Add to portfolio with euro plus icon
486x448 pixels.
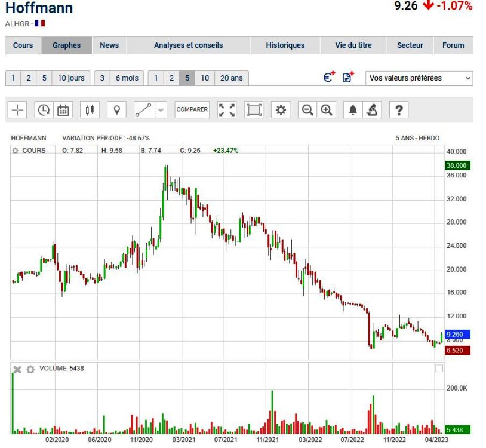coord(329,76)
